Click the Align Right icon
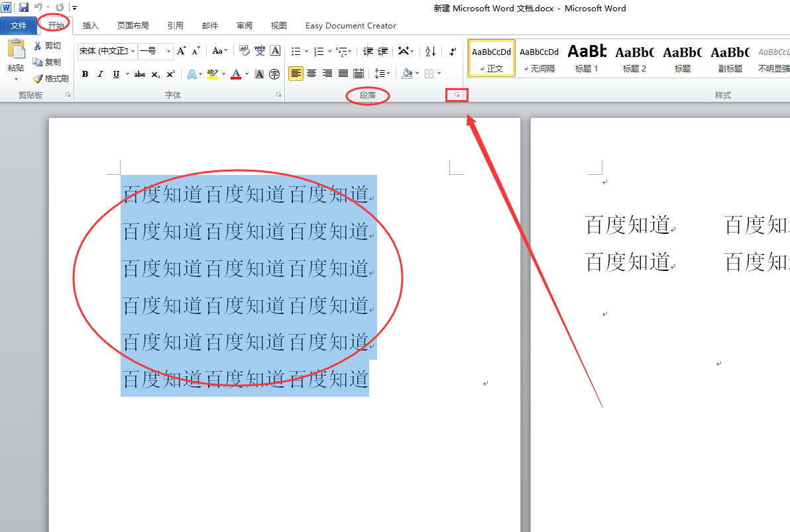The image size is (790, 532). (327, 74)
